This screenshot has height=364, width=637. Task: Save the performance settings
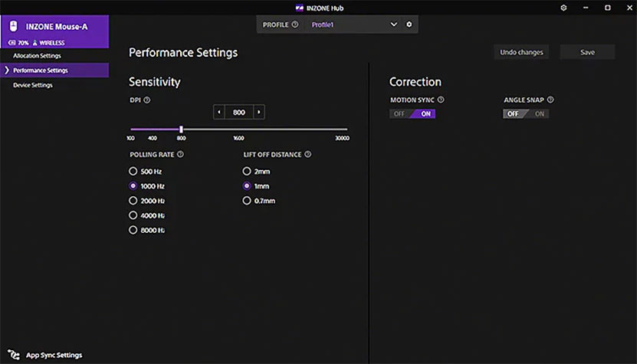click(587, 52)
